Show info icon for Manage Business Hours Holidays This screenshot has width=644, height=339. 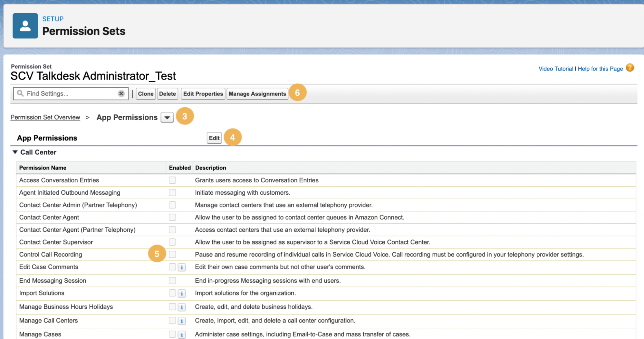(182, 307)
